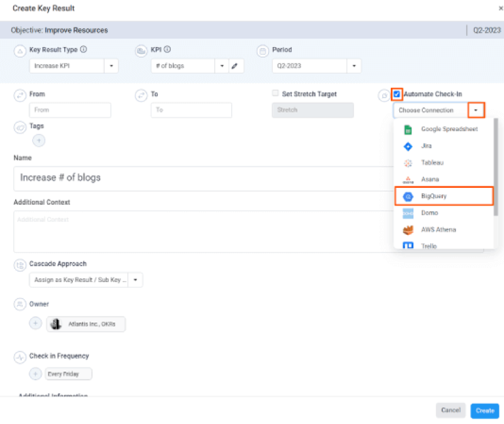
Task: Click the Atlantis Inc., OKRs owner chip
Action: (x=86, y=324)
